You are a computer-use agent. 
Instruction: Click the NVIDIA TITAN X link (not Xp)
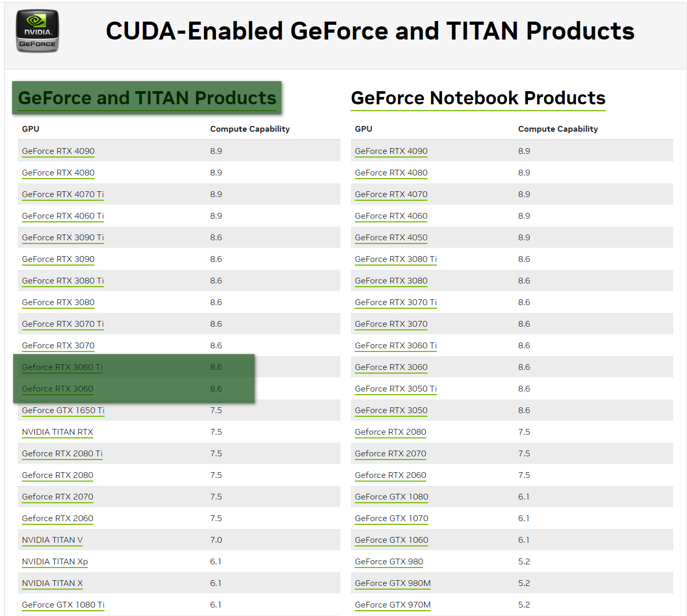(52, 583)
